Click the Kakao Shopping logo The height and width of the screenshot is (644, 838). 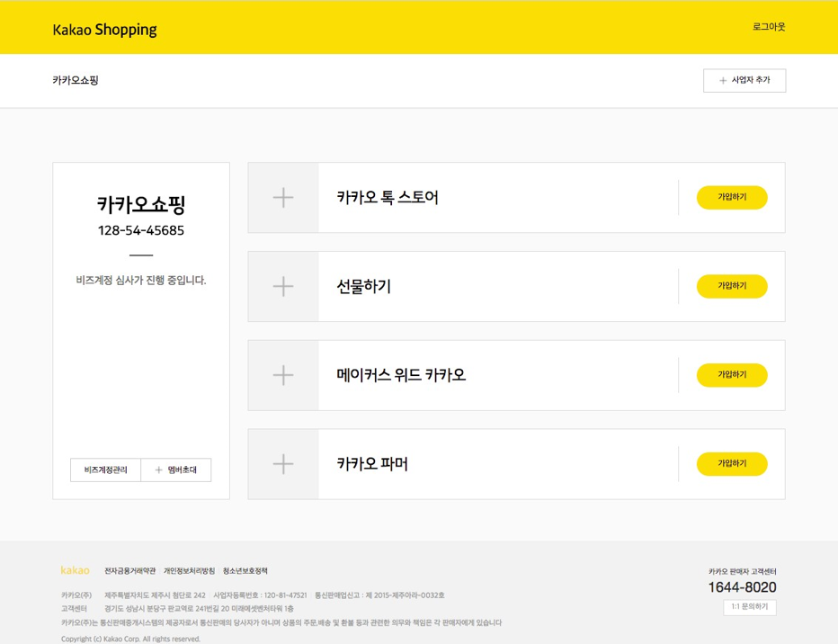[104, 30]
